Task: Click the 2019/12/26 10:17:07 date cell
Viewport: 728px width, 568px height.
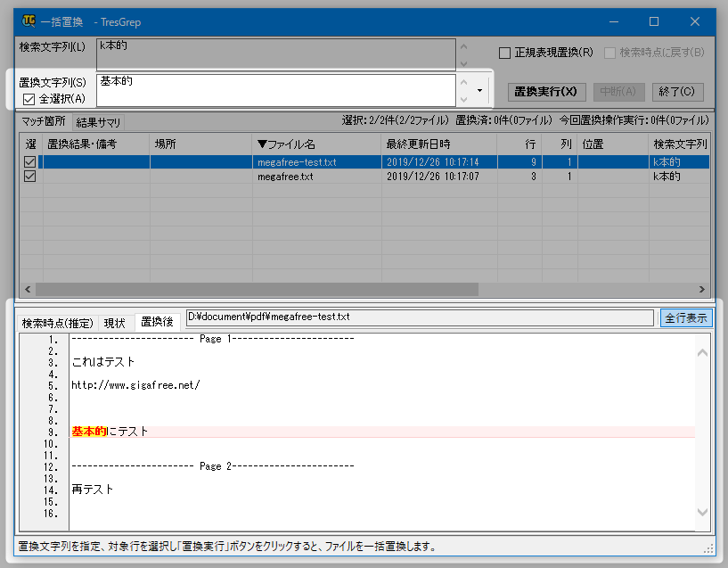Action: coord(439,177)
